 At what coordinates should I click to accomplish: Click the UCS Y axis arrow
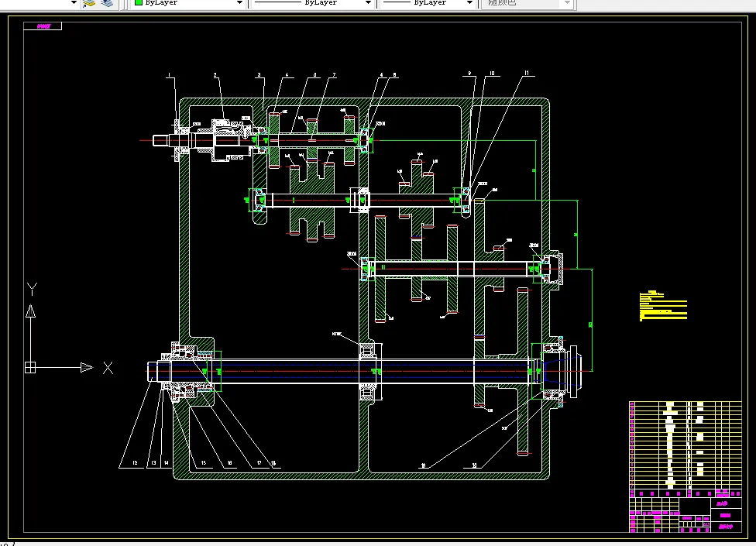30,311
